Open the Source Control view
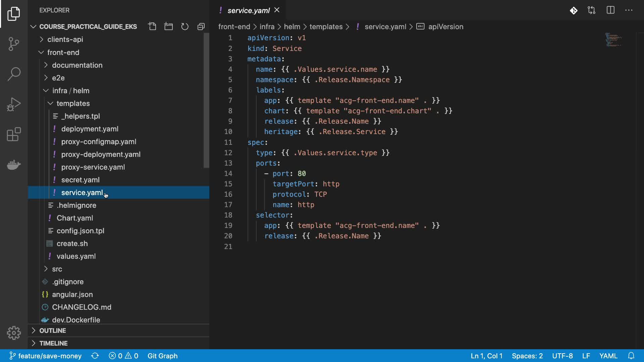Viewport: 644px width, 362px height. point(14,44)
